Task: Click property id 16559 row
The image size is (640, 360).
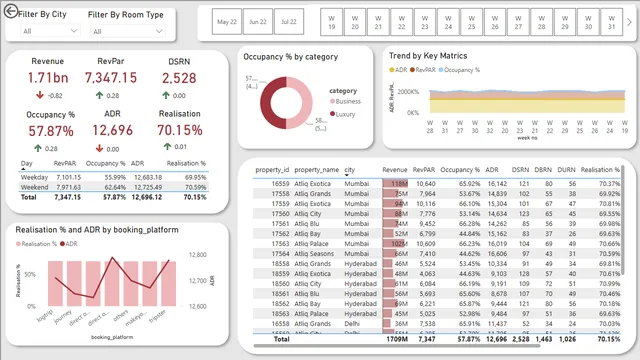Action: 437,184
